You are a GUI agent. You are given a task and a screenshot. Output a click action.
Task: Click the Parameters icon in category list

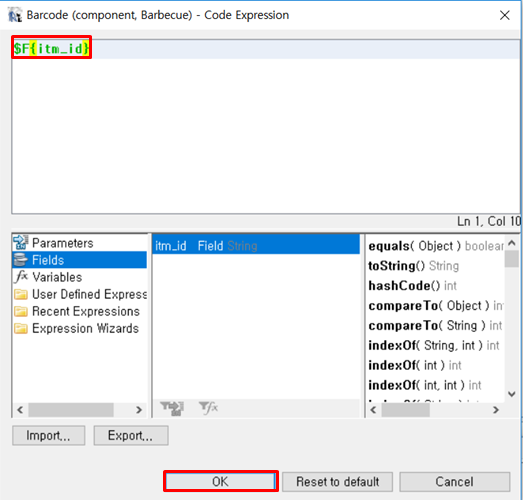(x=21, y=242)
